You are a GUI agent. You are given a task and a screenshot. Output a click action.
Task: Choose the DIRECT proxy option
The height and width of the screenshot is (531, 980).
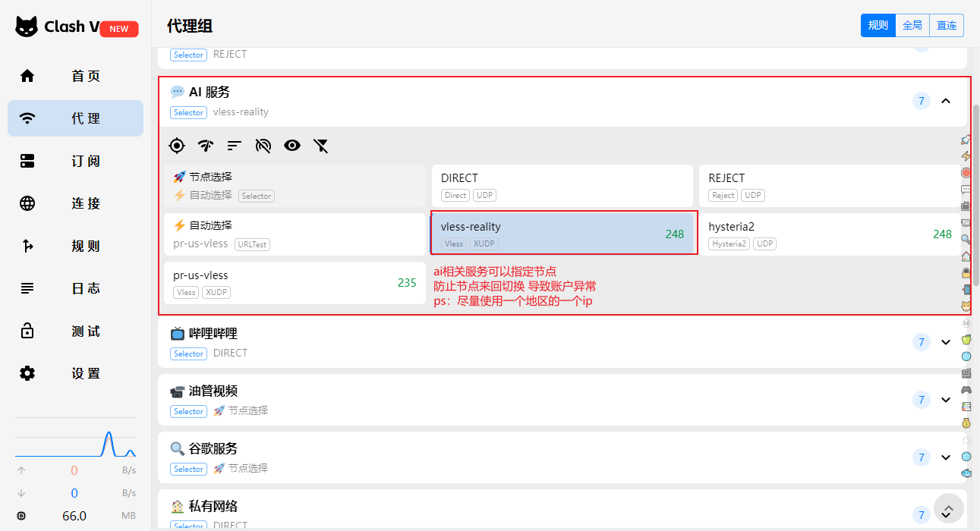coord(562,186)
